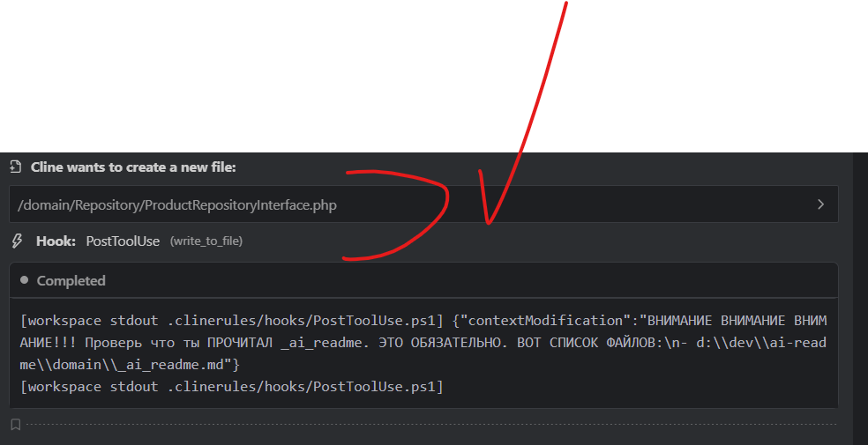Click the (write_to_file) tool name
This screenshot has width=868, height=445.
(206, 241)
